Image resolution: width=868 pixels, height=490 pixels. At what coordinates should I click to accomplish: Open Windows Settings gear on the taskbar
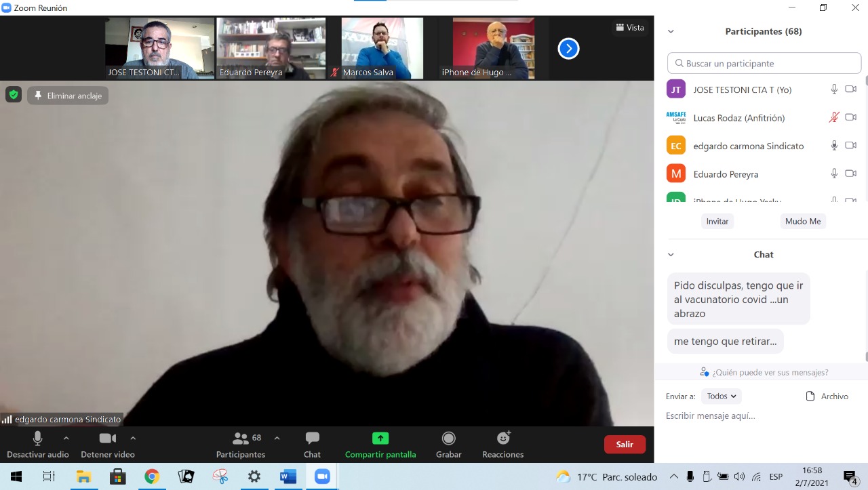[x=254, y=476]
